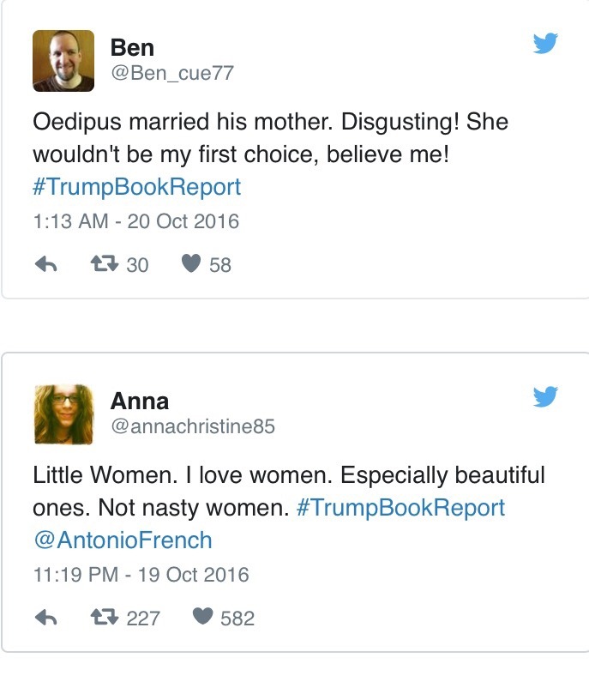The height and width of the screenshot is (700, 589).
Task: Open the @Ben_cue77 handle
Action: (x=171, y=74)
